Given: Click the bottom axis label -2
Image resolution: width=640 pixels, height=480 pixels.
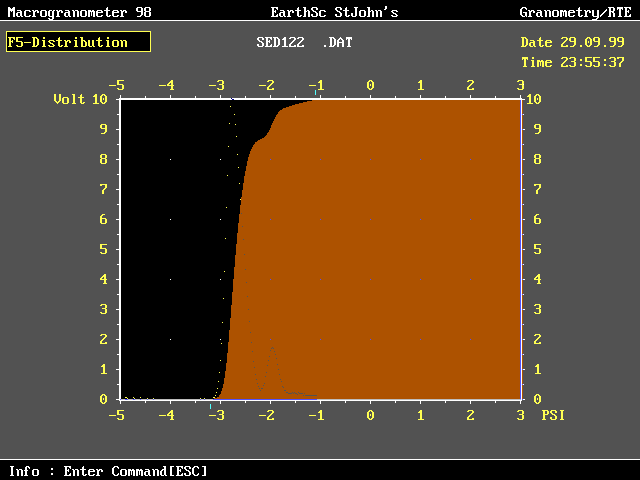Looking at the screenshot, I should 267,415.
